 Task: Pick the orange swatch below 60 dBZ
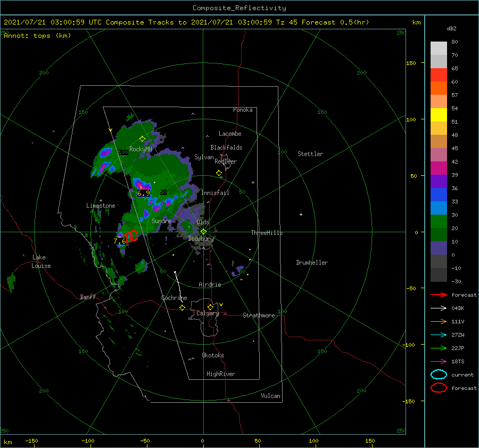[439, 88]
